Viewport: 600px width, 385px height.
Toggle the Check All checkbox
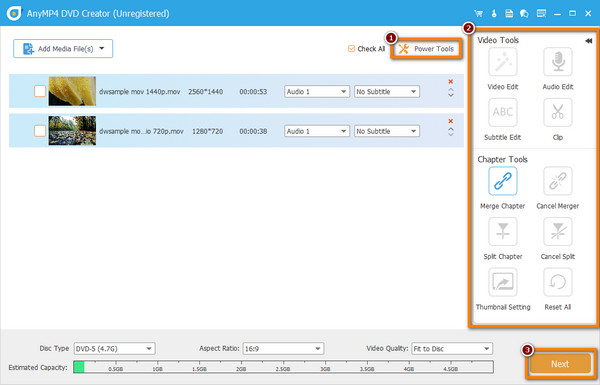(351, 49)
